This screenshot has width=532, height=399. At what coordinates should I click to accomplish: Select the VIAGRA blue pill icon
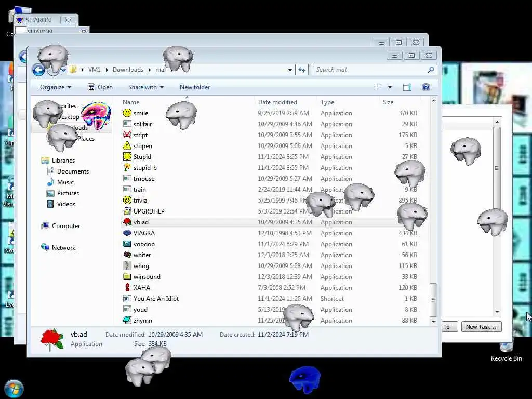(127, 233)
